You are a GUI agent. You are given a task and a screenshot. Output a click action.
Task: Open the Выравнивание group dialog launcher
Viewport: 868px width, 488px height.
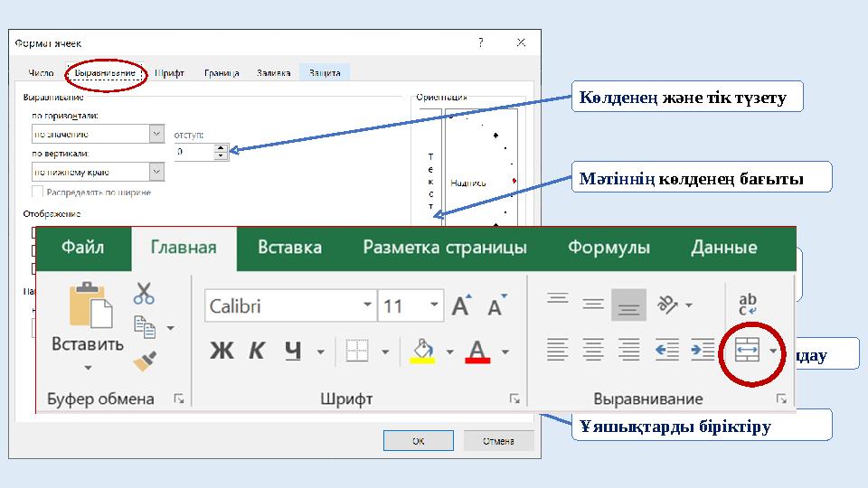coord(781,399)
